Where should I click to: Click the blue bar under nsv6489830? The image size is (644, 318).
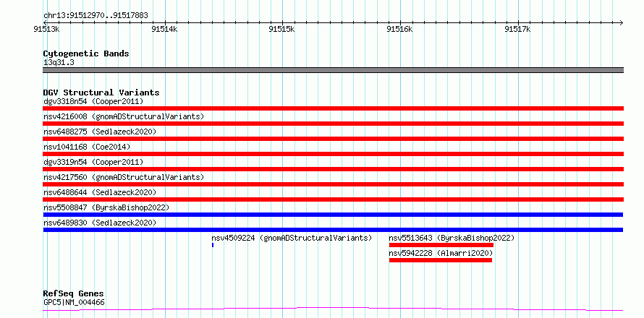pos(333,230)
